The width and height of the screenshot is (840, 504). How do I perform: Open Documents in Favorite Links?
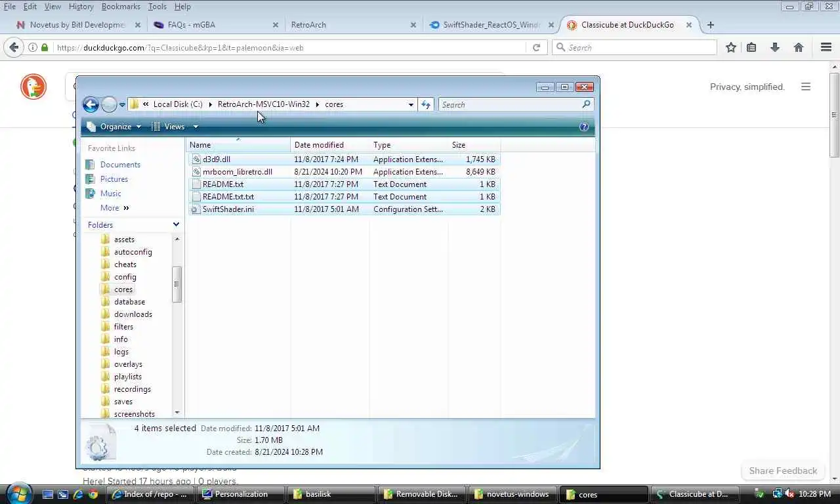click(x=120, y=165)
